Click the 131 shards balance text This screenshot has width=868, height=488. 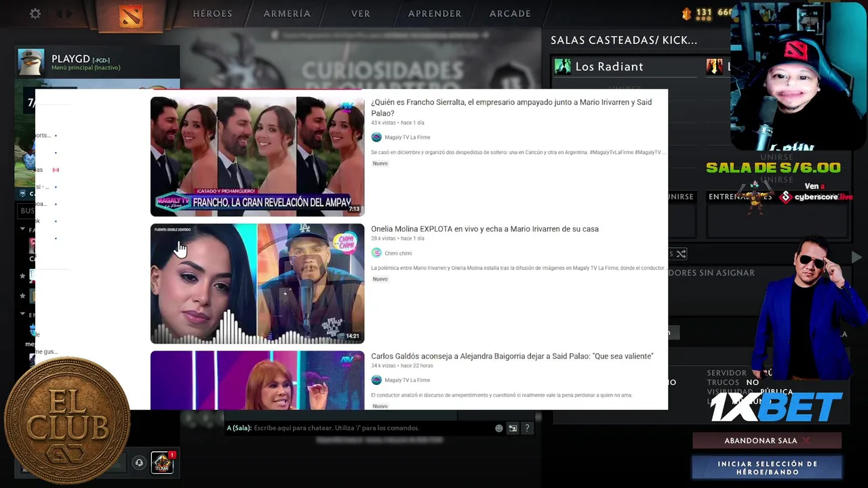pos(704,13)
